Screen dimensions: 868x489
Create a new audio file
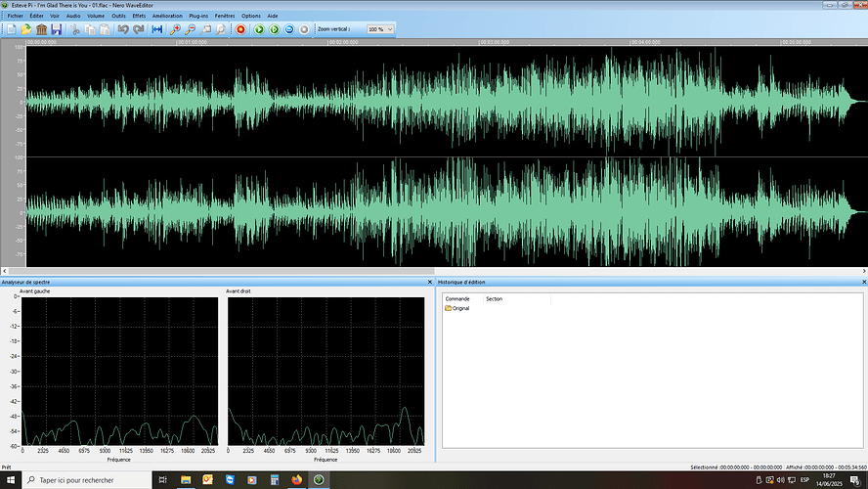tap(11, 29)
